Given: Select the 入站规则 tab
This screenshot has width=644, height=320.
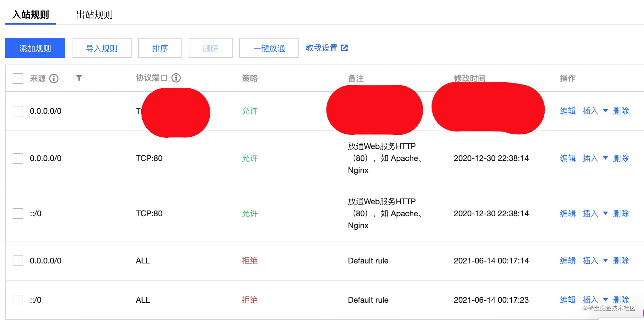Looking at the screenshot, I should click(31, 15).
